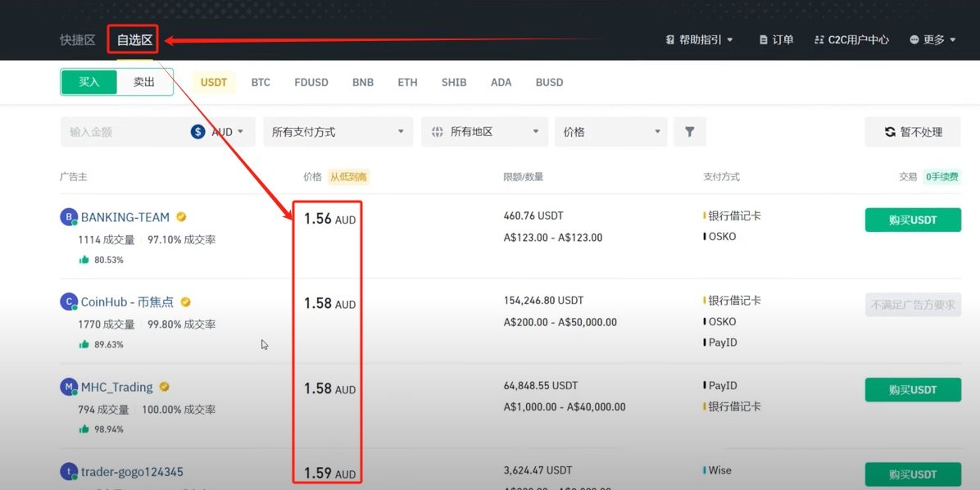This screenshot has height=490, width=980.
Task: Click the funnel filter icon
Action: [x=690, y=132]
